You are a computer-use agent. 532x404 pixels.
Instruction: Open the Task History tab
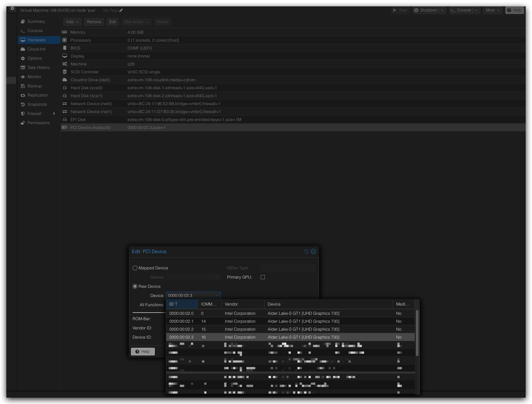(38, 68)
